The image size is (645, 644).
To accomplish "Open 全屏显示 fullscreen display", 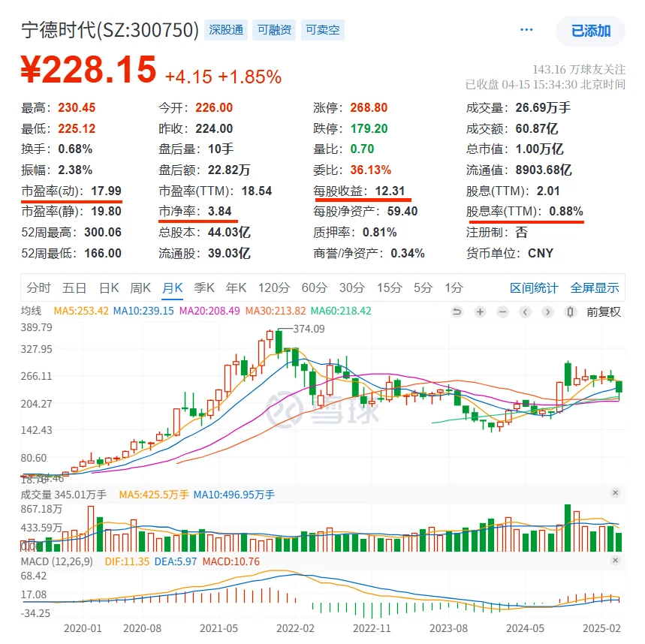I will (595, 287).
